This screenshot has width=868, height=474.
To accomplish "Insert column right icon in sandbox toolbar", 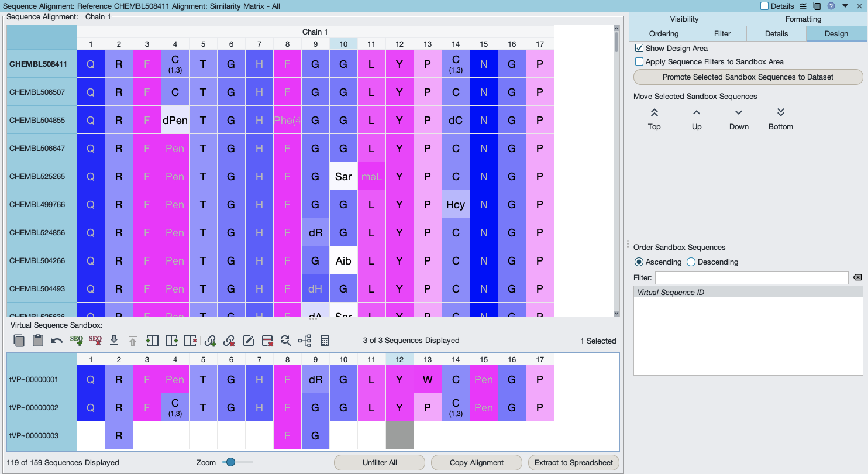I will point(171,341).
